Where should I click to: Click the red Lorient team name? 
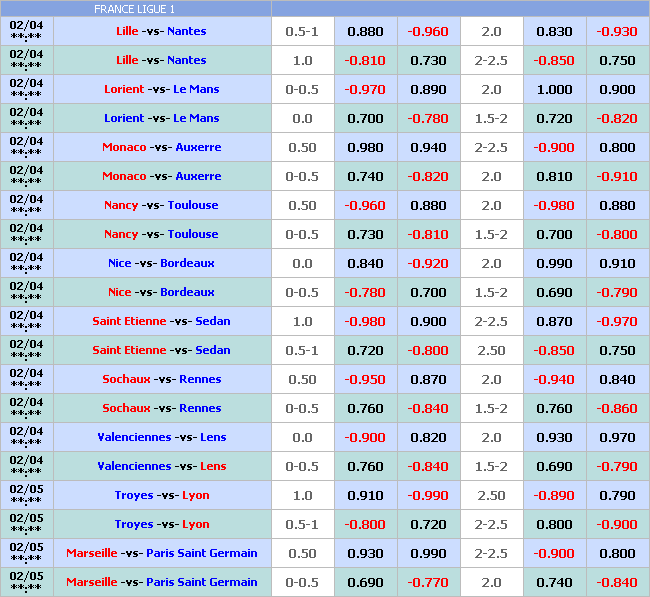(124, 89)
